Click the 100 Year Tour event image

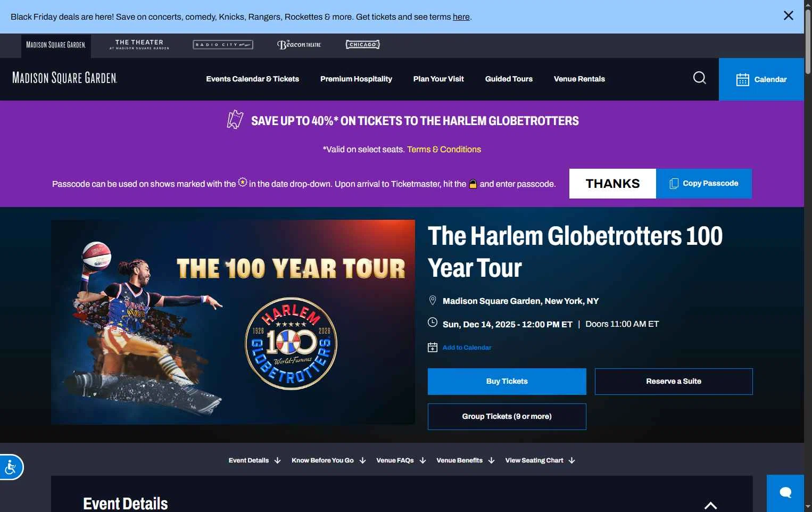(x=233, y=322)
